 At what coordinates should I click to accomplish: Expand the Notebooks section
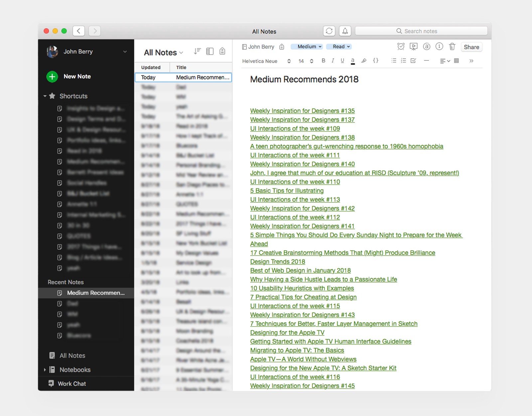[x=45, y=369]
